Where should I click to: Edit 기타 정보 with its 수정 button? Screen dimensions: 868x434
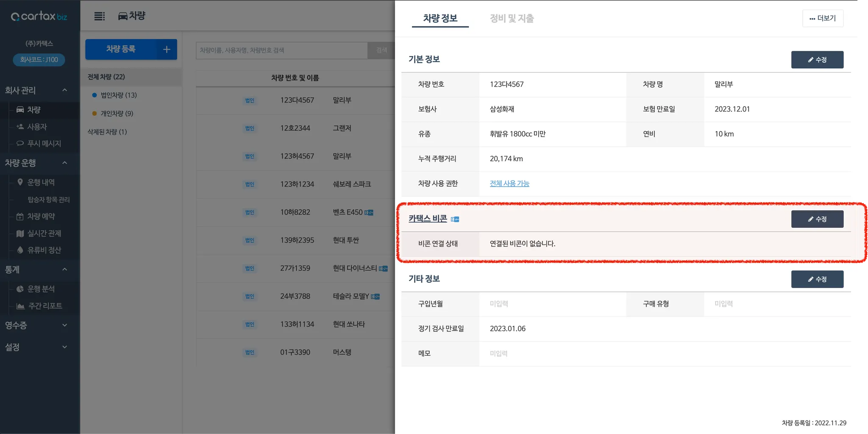(x=817, y=279)
